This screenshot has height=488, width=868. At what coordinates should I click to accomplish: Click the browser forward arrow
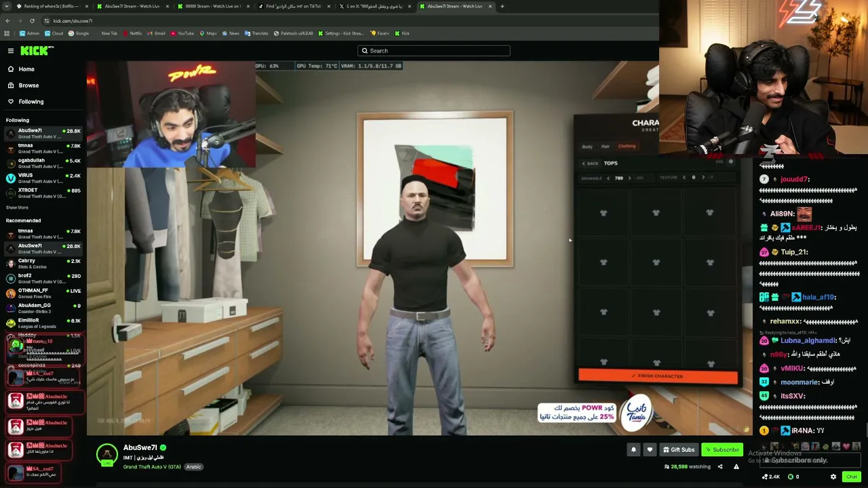(x=20, y=21)
